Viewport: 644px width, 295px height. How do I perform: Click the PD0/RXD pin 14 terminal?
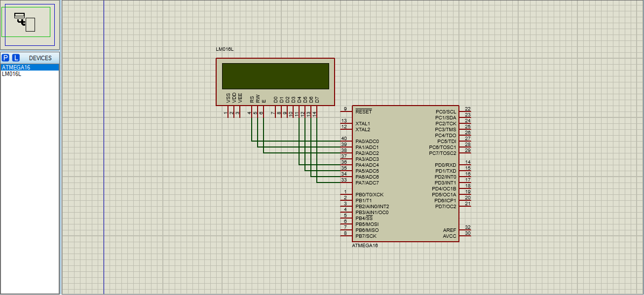[465, 165]
